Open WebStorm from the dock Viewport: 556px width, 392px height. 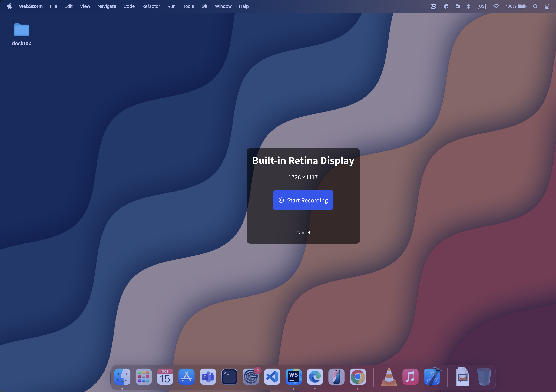click(x=293, y=377)
